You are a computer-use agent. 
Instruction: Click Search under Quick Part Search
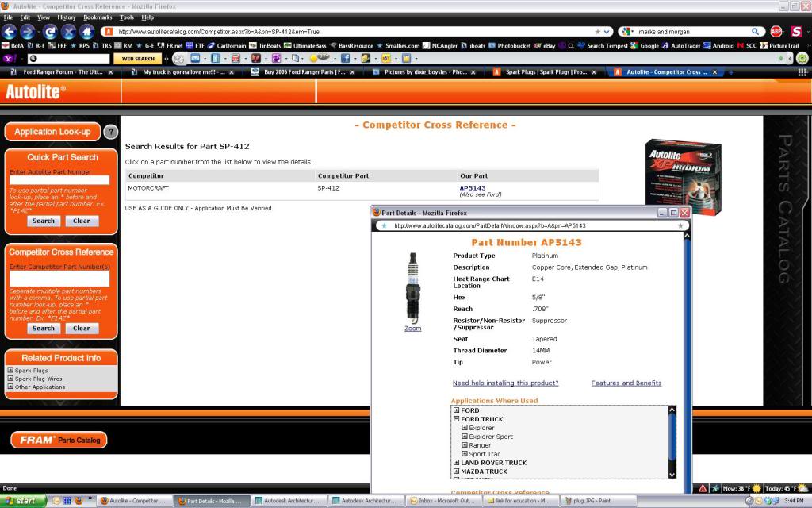44,221
